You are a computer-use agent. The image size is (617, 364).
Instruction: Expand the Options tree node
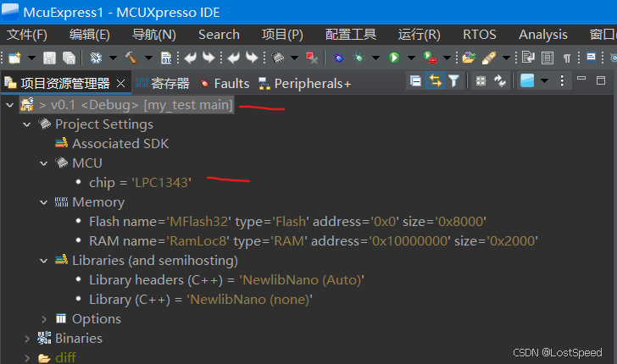pyautogui.click(x=44, y=319)
